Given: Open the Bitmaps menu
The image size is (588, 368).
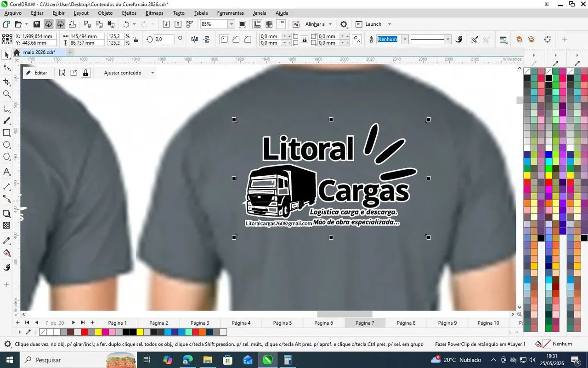Looking at the screenshot, I should 154,13.
